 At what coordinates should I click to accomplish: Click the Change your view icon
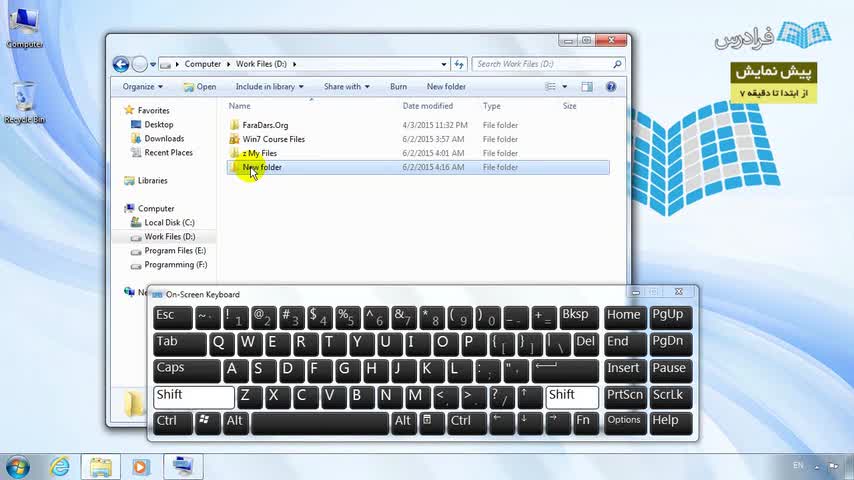pos(551,87)
